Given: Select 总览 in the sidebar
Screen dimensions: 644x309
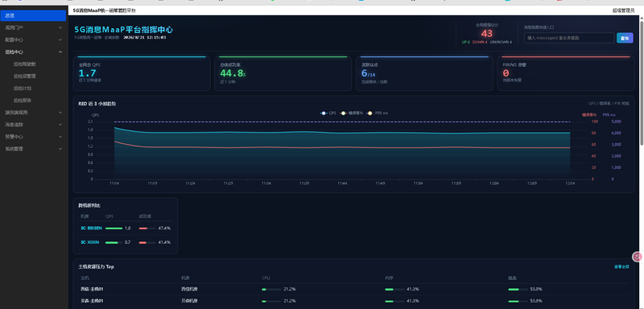Looking at the screenshot, I should (x=33, y=15).
